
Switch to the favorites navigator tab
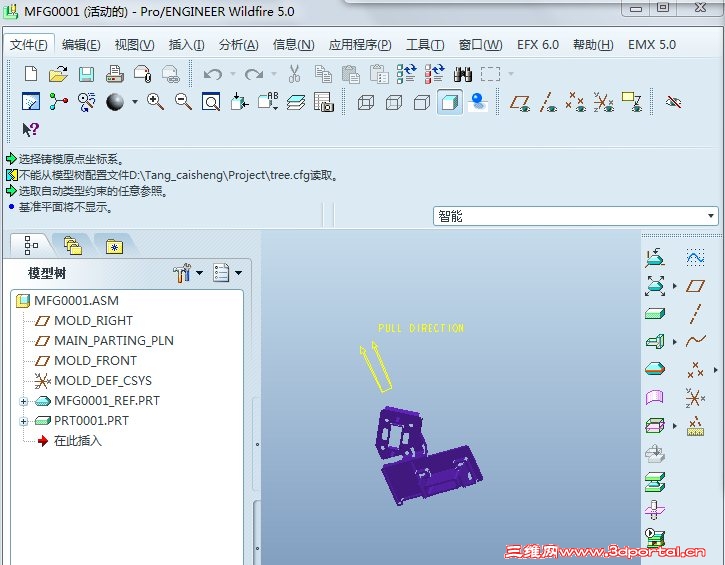(114, 246)
